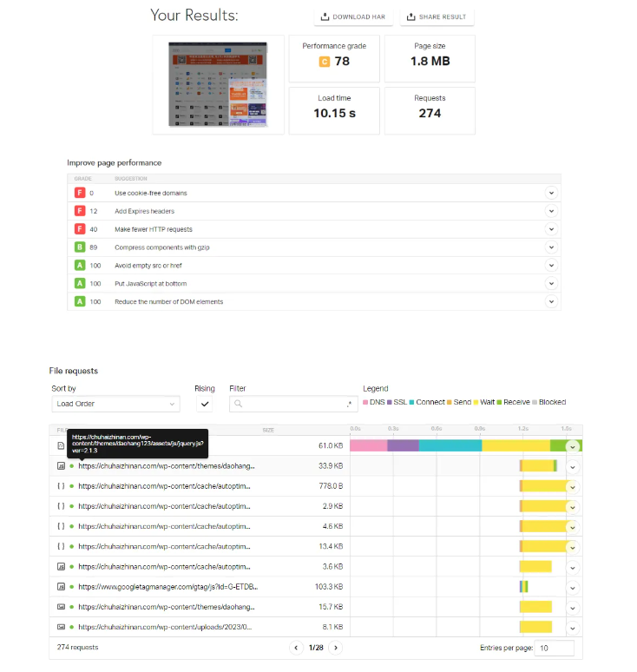637x672 pixels.
Task: Expand the 2.9 KB request details
Action: pos(572,507)
